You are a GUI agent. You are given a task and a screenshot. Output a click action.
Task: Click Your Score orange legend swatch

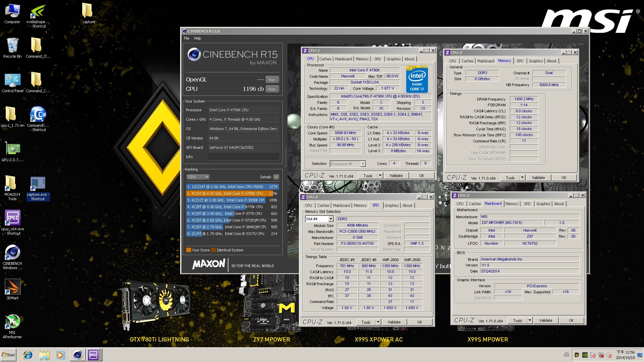pyautogui.click(x=189, y=250)
